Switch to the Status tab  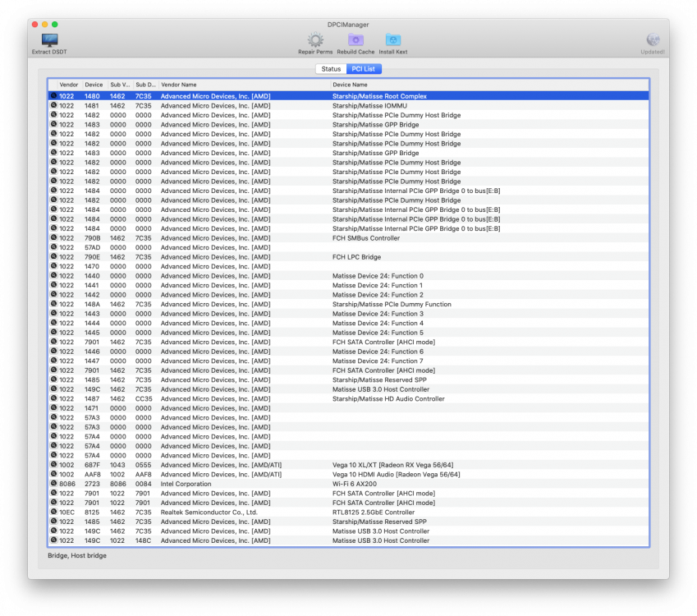(x=331, y=69)
